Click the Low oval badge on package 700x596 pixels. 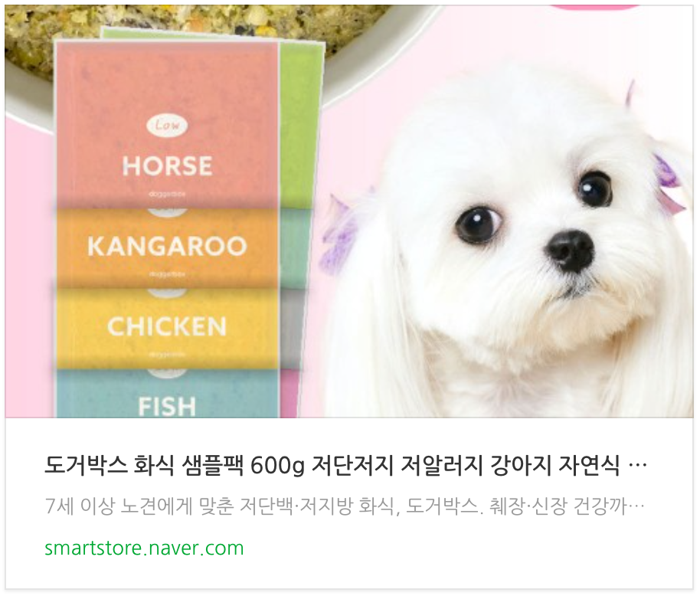[167, 126]
